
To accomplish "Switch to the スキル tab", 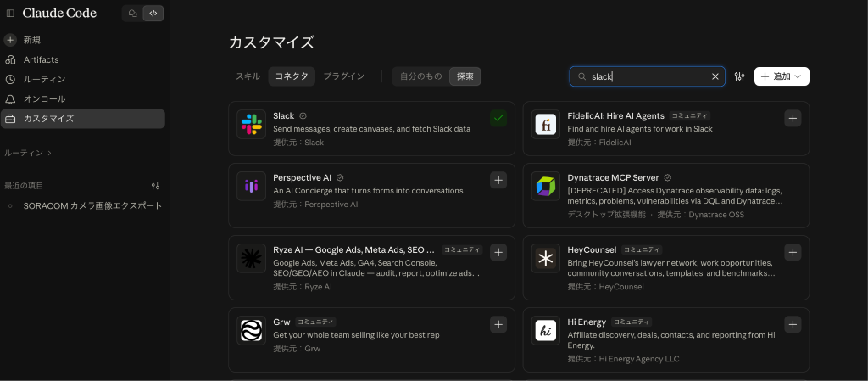I will point(248,76).
